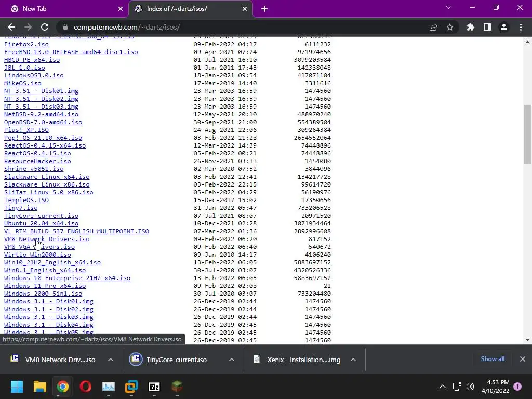This screenshot has width=532, height=399.
Task: Open File Explorer from taskbar
Action: coord(39,387)
